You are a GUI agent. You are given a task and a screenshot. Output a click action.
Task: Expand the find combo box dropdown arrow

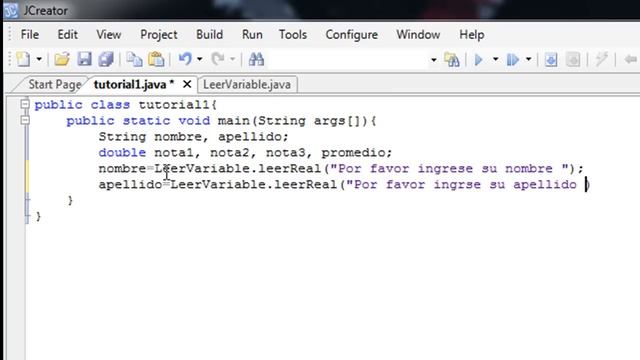433,60
